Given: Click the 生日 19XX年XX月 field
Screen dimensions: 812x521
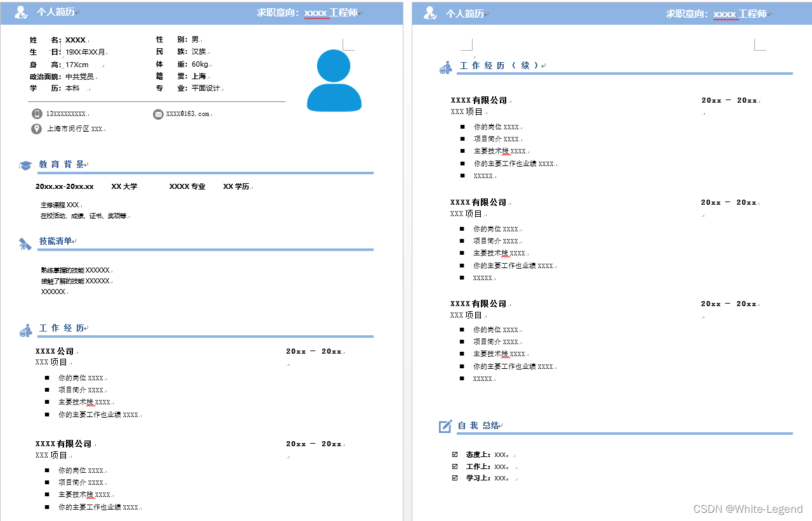Looking at the screenshot, I should (x=68, y=52).
